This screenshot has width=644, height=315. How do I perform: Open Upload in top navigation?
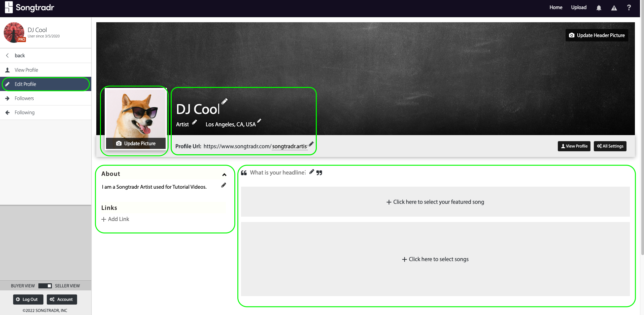[579, 7]
